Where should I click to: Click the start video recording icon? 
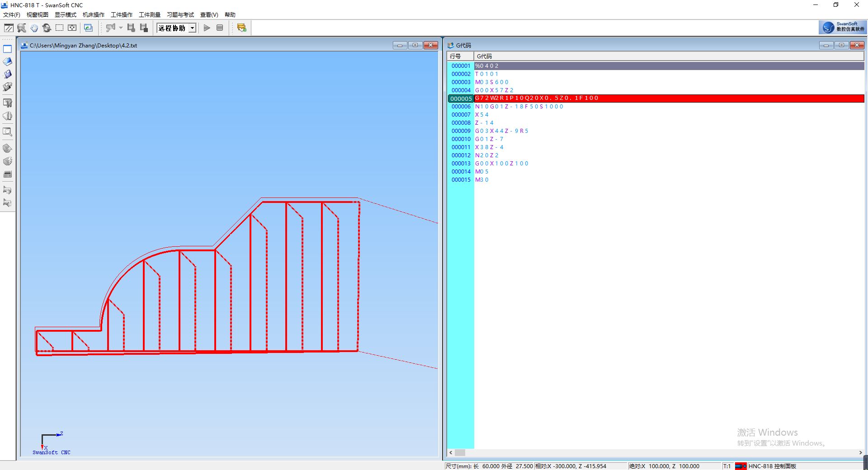(131, 28)
